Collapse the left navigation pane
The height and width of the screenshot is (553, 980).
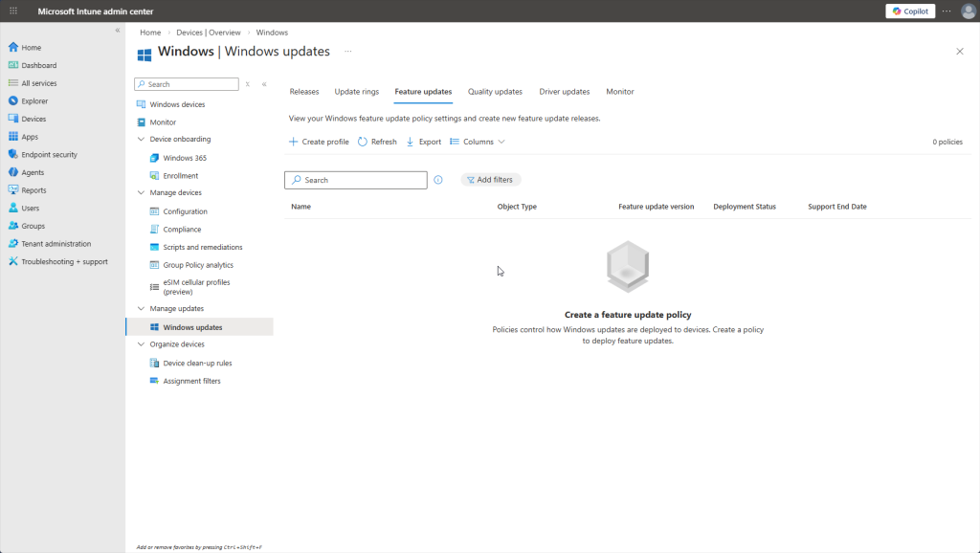118,31
